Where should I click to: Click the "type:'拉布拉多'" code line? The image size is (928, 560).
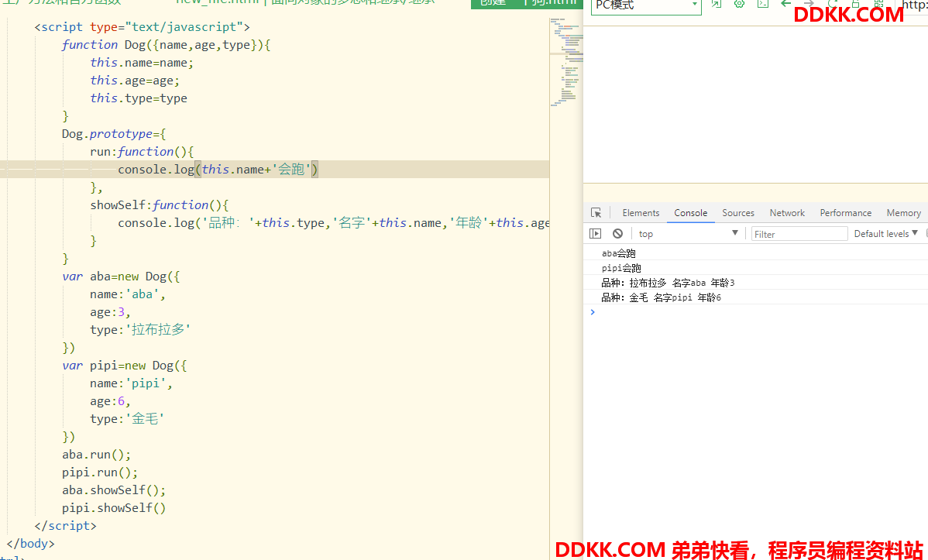140,330
